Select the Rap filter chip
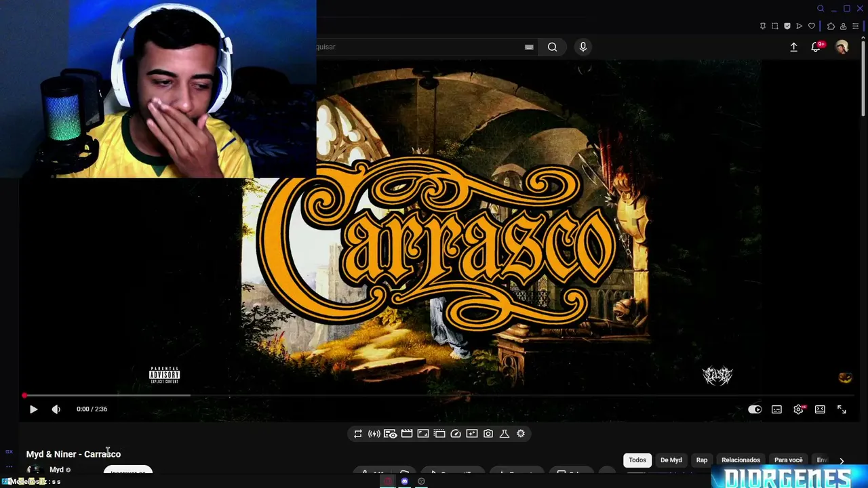The width and height of the screenshot is (868, 488). point(702,460)
